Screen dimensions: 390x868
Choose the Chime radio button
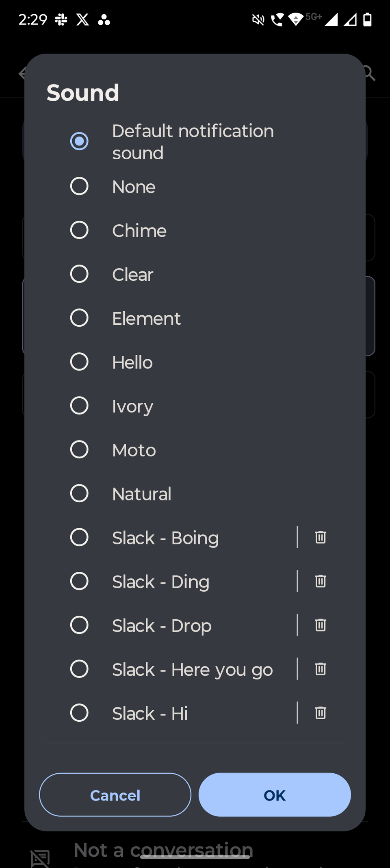click(79, 230)
